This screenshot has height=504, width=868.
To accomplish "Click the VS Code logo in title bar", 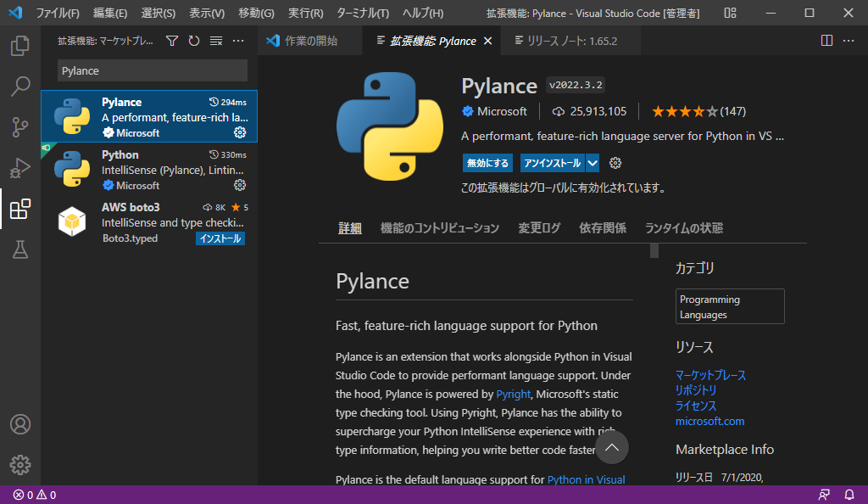I will click(15, 12).
